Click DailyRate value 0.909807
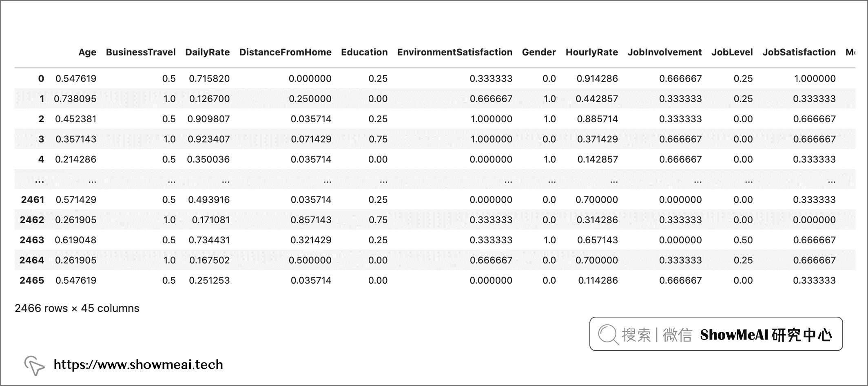868x386 pixels. click(208, 119)
